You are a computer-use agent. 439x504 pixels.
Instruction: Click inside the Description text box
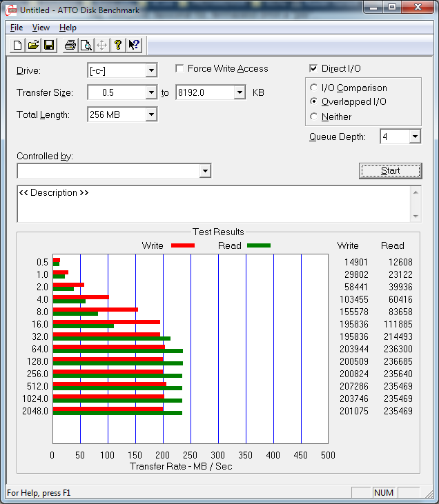[x=214, y=204]
